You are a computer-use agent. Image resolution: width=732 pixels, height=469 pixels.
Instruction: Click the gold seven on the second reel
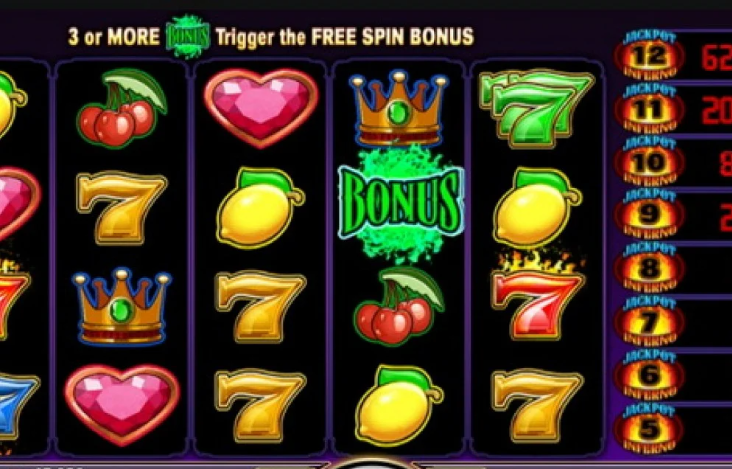pos(121,208)
